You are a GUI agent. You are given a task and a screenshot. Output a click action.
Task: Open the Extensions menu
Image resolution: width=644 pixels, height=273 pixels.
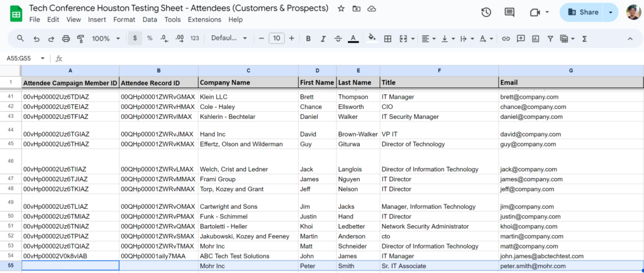[x=204, y=19]
